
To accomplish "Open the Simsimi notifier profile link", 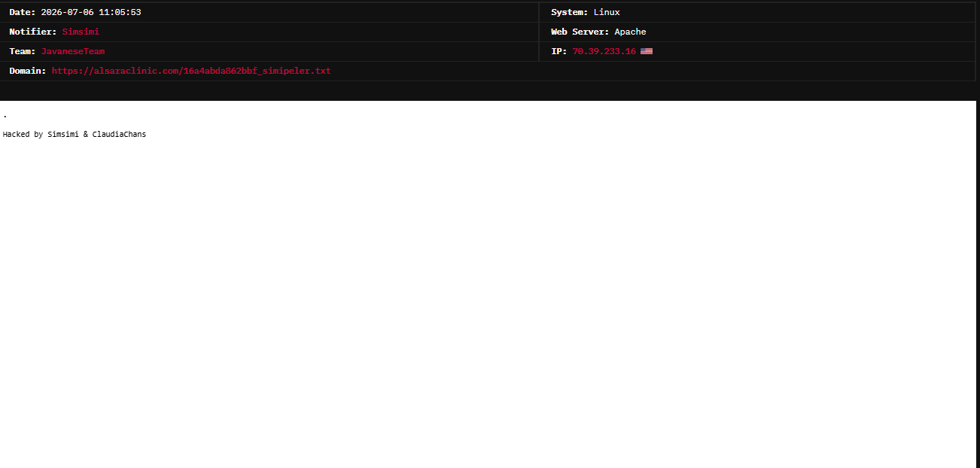I will [x=81, y=32].
